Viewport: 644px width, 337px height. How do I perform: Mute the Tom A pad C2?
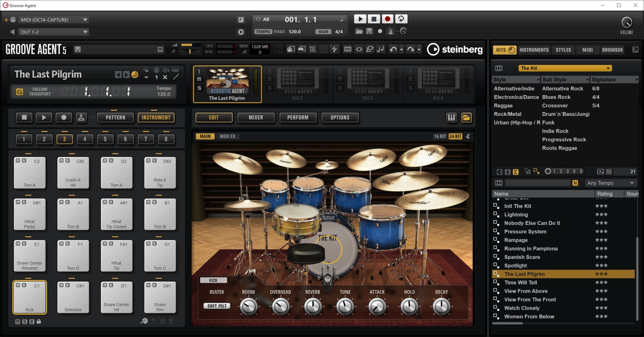click(x=18, y=161)
